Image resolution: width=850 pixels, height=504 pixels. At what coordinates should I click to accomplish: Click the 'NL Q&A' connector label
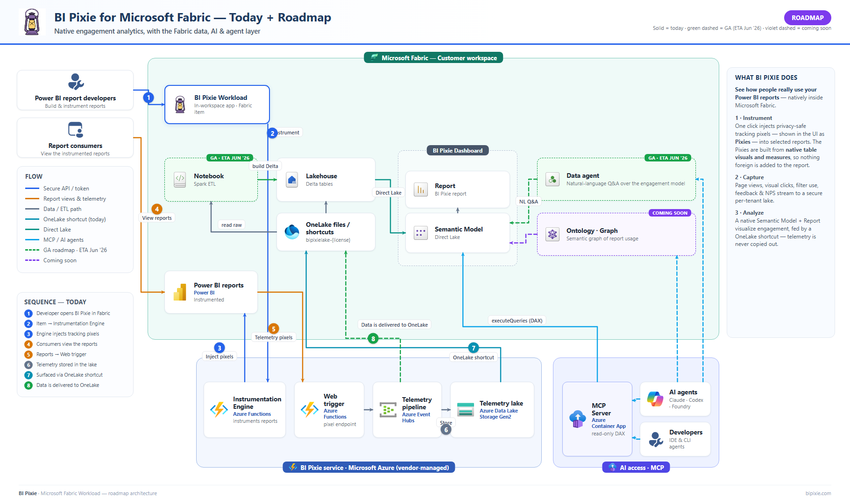tap(529, 202)
